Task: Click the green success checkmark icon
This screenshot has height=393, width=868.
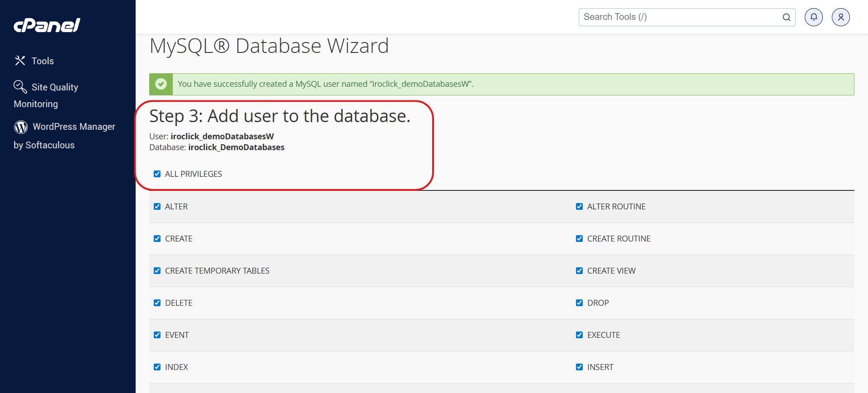Action: point(161,84)
